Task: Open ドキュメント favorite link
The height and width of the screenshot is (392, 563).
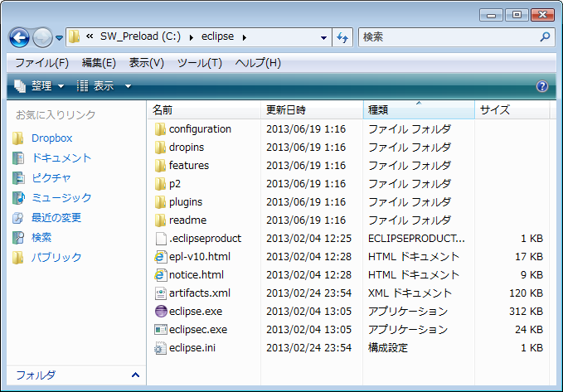Action: 61,158
